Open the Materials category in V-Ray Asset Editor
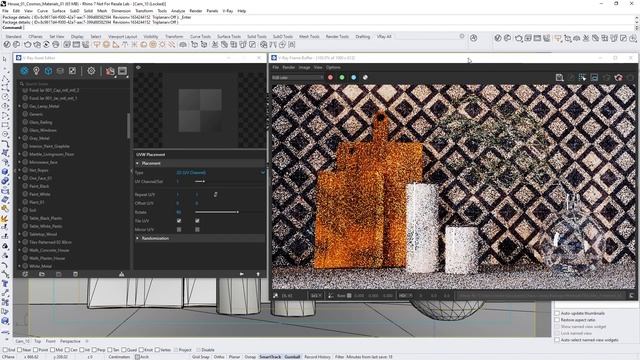Viewport: 640px width, 360px height. pyautogui.click(x=24, y=71)
